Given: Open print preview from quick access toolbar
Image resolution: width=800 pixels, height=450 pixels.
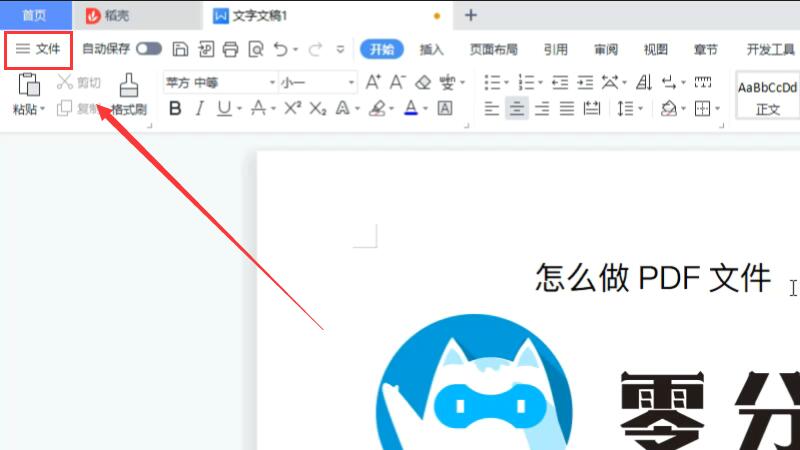Looking at the screenshot, I should (x=256, y=48).
